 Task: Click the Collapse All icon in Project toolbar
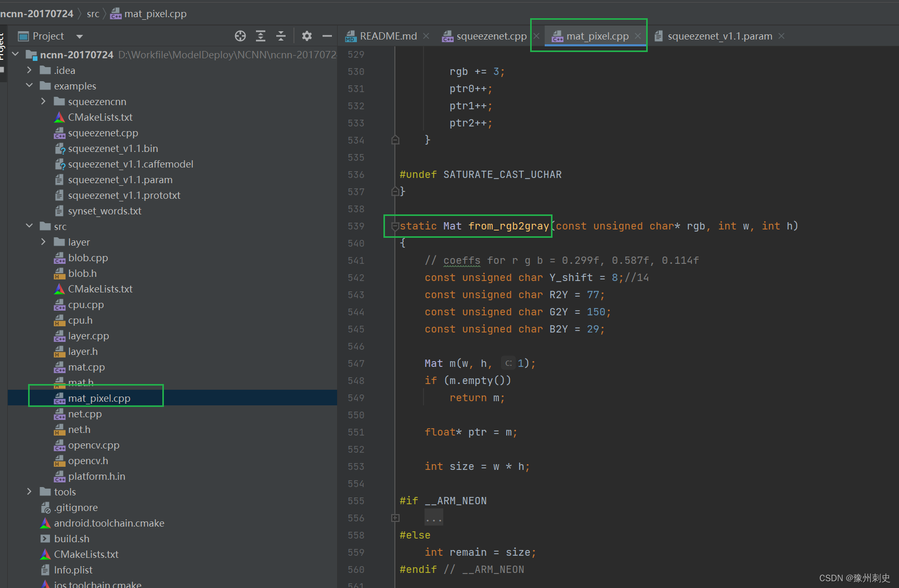281,36
